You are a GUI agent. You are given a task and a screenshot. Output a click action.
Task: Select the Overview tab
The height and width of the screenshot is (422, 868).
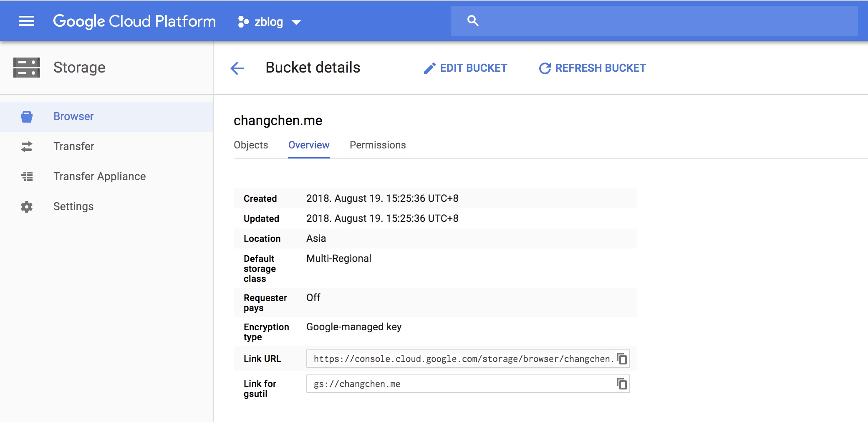309,145
